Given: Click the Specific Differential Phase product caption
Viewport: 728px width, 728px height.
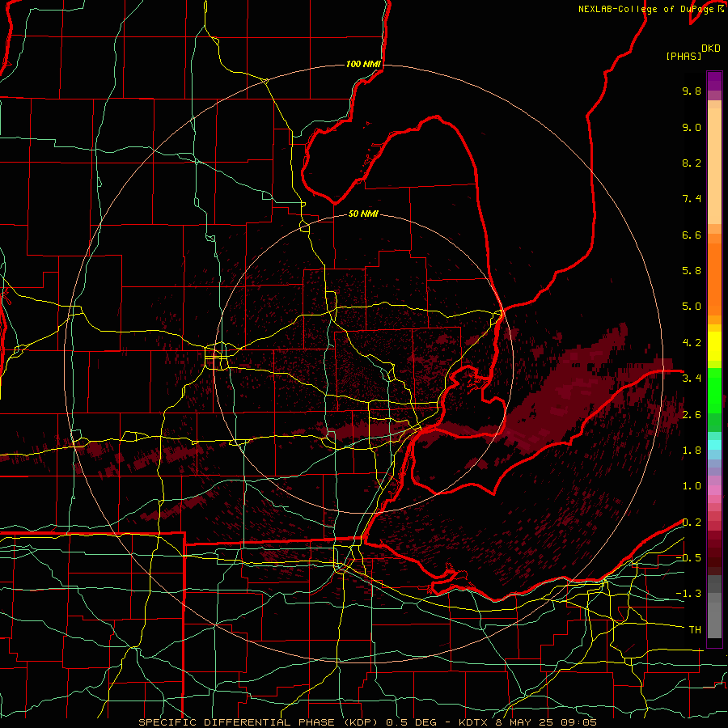Looking at the screenshot, I should pos(367,722).
